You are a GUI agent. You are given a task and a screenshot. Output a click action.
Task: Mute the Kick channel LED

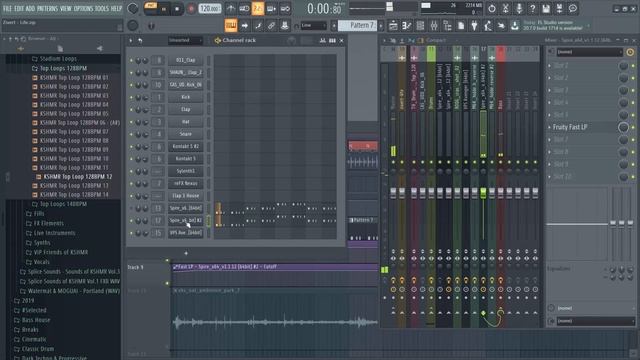pos(131,97)
